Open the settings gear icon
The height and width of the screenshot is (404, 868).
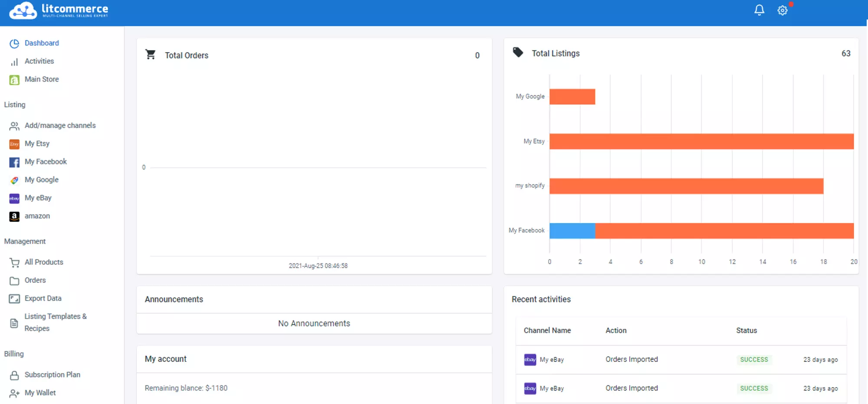(782, 10)
